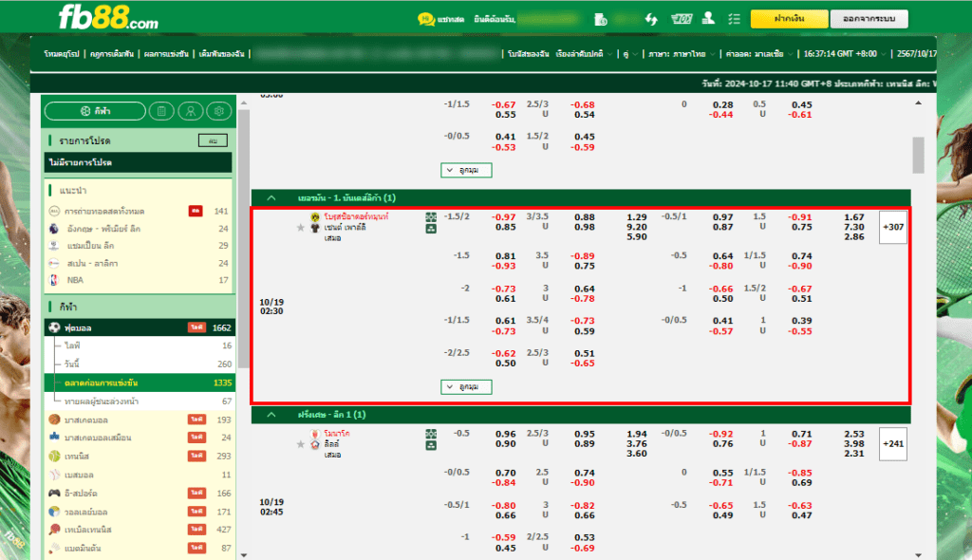Click the statement document icon in header
This screenshot has height=560, width=972.
coord(600,19)
